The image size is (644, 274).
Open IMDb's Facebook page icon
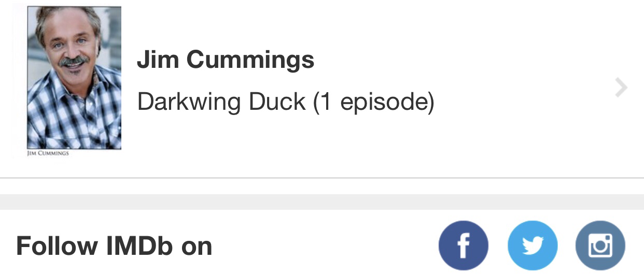click(463, 246)
